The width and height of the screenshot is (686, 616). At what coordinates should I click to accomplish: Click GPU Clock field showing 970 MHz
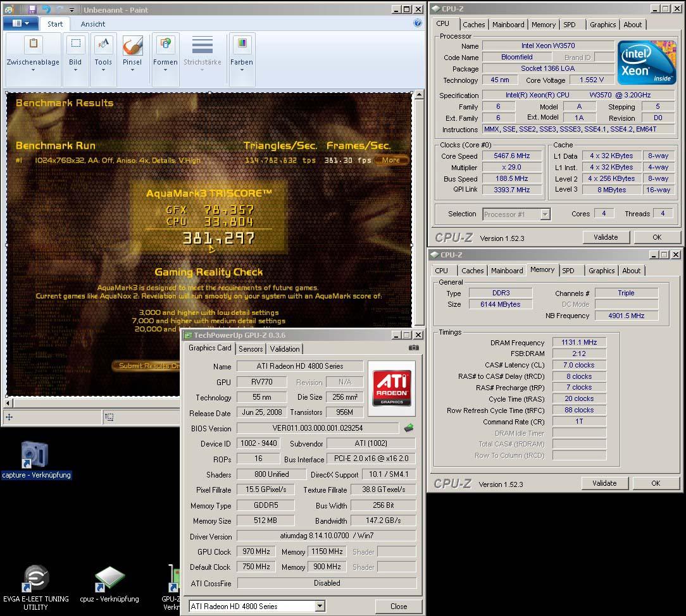pos(256,551)
